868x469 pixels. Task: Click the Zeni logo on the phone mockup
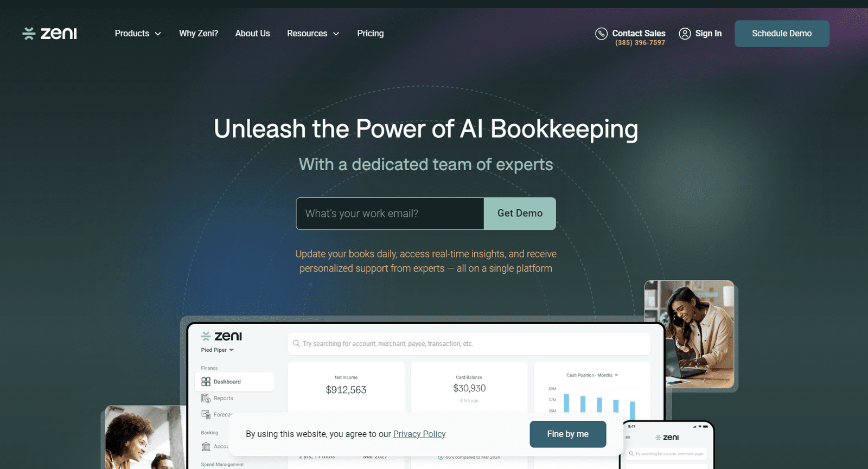coord(667,438)
